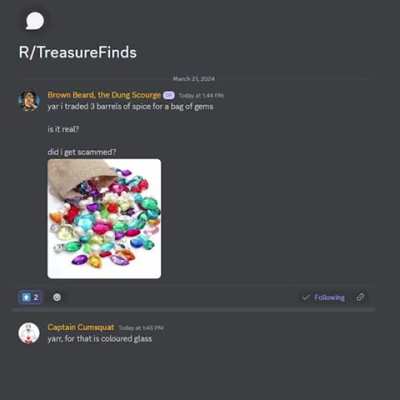Click the OP badge beside Brown Beard
This screenshot has width=400, height=400.
click(x=169, y=95)
